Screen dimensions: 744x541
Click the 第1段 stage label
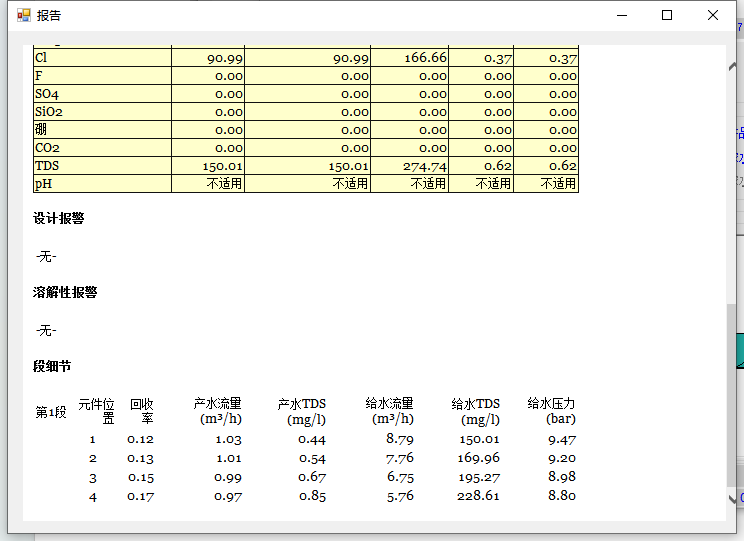pos(51,412)
